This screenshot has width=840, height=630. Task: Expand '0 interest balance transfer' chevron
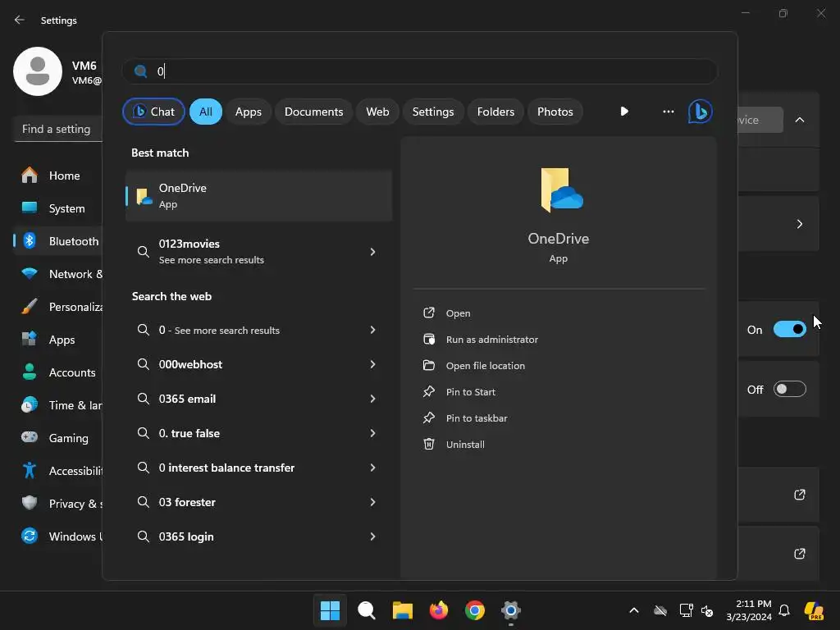[373, 468]
